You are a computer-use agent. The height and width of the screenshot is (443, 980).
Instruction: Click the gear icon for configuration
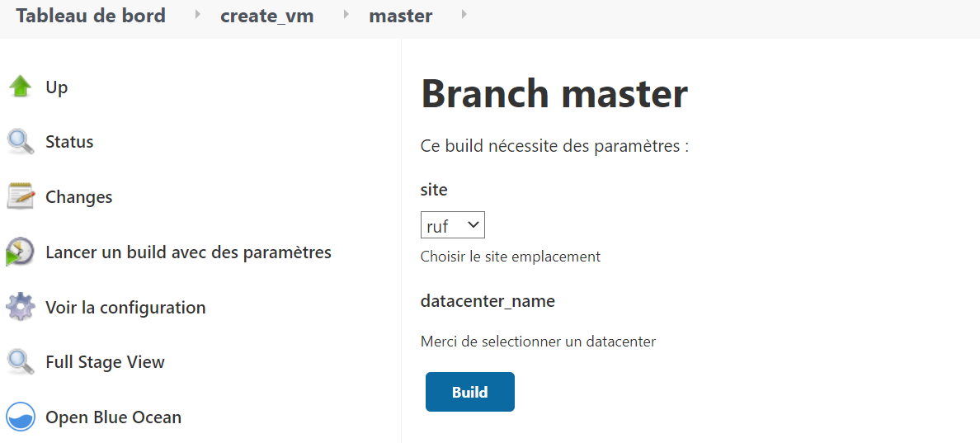(20, 307)
